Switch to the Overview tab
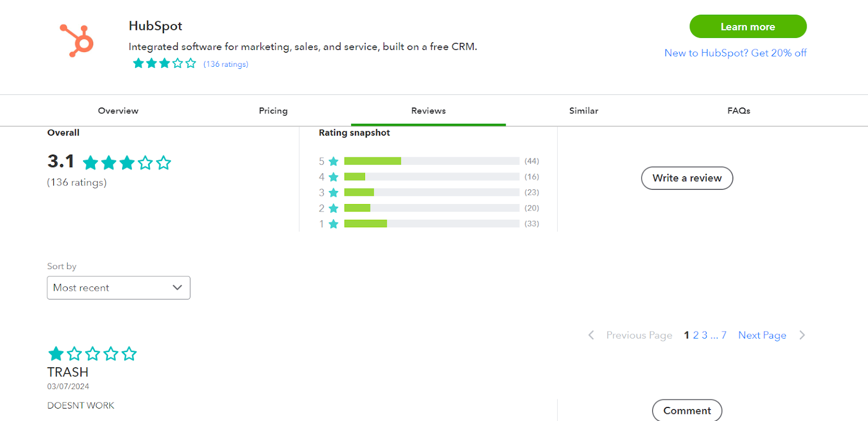 point(118,111)
